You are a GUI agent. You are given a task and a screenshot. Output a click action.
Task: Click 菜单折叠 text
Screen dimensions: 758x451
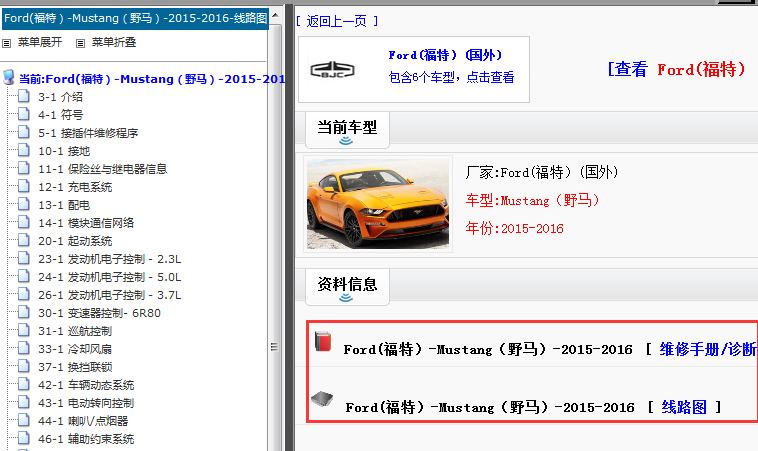[114, 43]
